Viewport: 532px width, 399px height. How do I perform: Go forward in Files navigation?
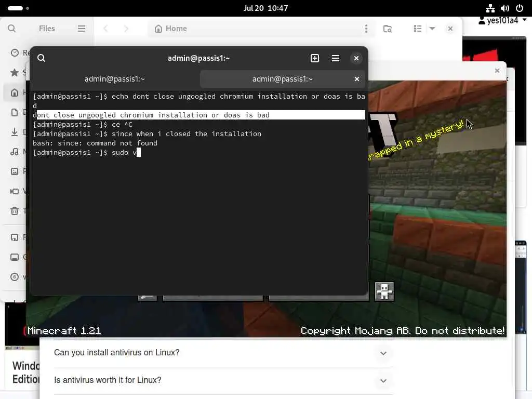point(126,29)
